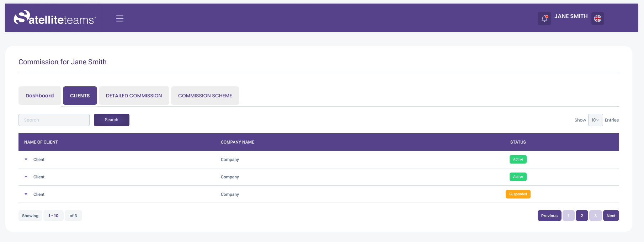Viewport: 644px width, 242px height.
Task: Click the UK flag language icon
Action: click(597, 18)
